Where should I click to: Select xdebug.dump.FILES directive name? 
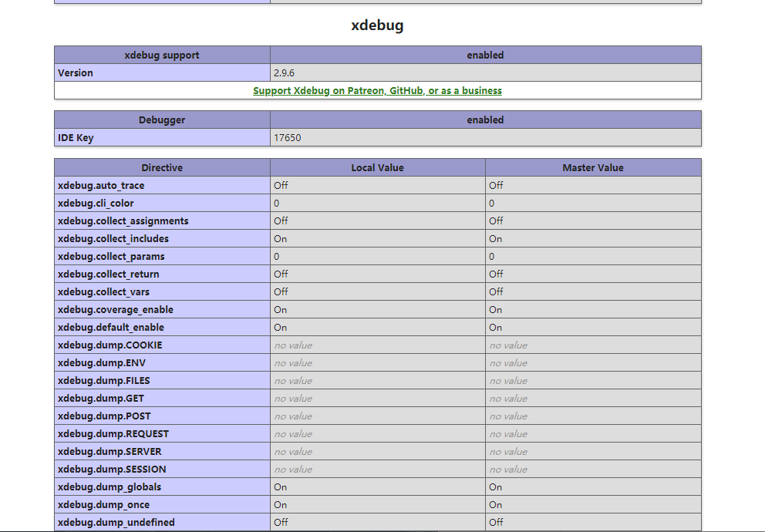[x=104, y=381]
